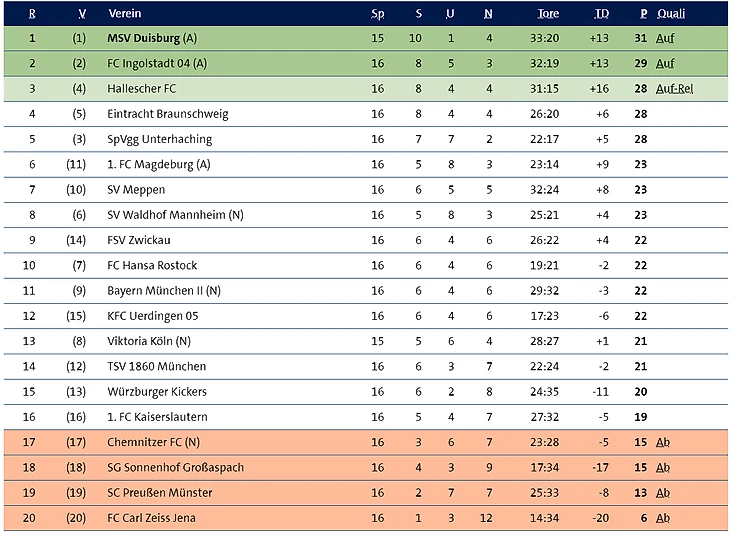This screenshot has height=533, width=730.
Task: Click the "Auf-Rel" link for Hallescher FC
Action: [x=674, y=88]
